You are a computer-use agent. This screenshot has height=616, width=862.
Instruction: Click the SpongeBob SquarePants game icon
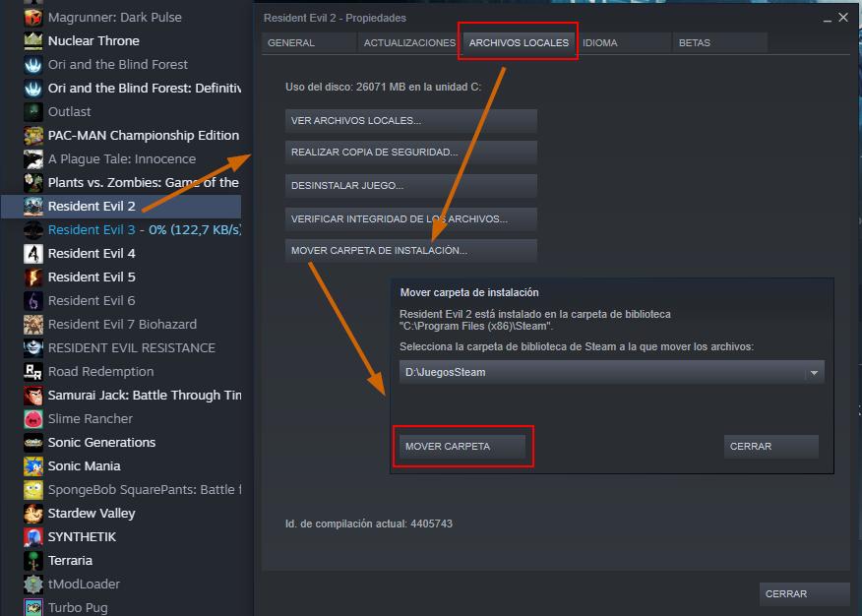33,490
